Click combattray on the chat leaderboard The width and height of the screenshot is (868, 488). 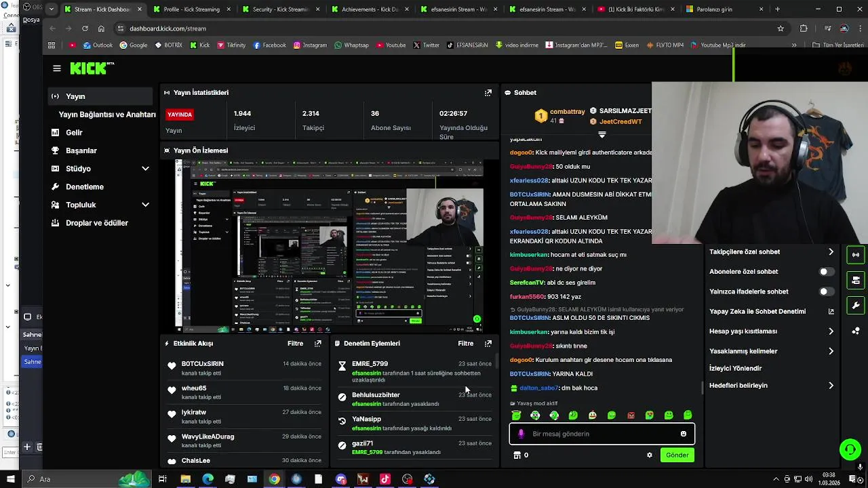click(x=567, y=112)
